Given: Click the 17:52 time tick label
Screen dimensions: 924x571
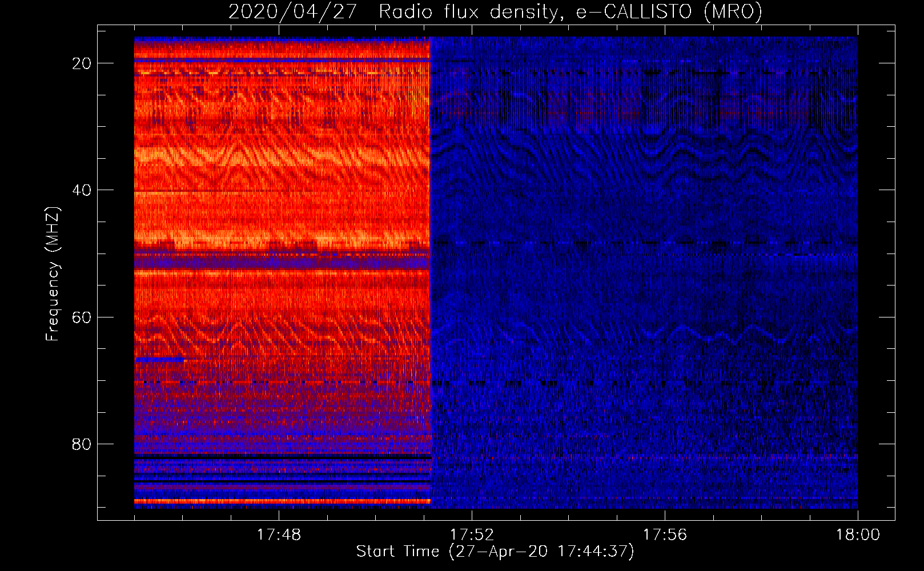Looking at the screenshot, I should 472,535.
